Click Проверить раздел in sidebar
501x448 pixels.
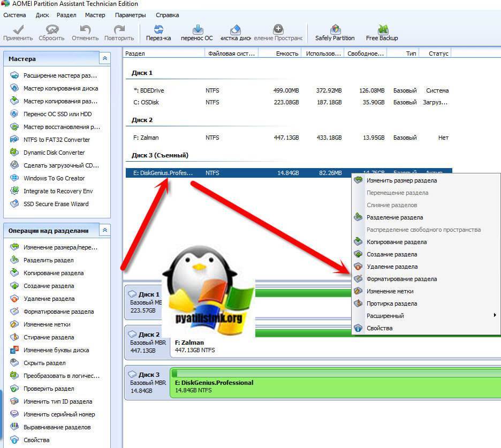point(49,389)
